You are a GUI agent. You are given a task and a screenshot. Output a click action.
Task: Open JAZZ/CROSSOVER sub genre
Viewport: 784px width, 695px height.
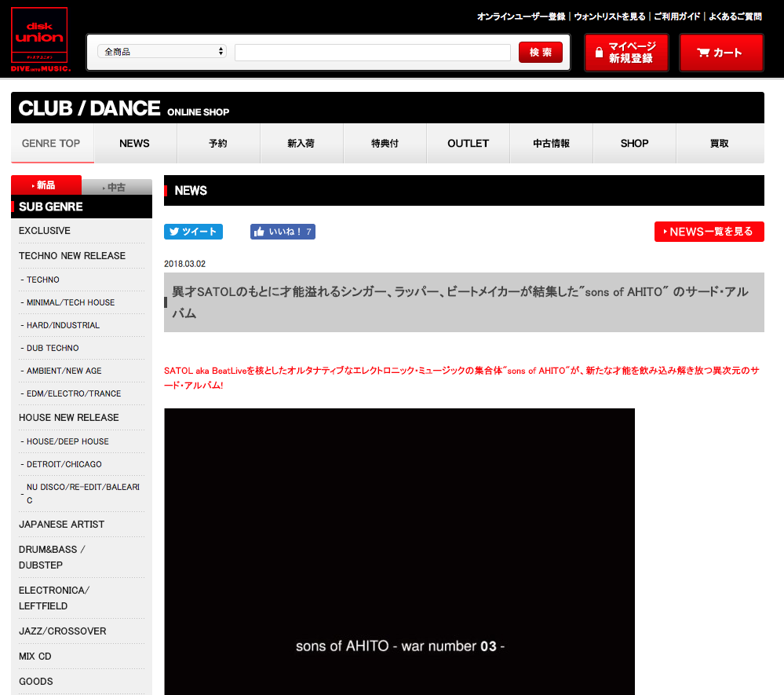pos(63,631)
